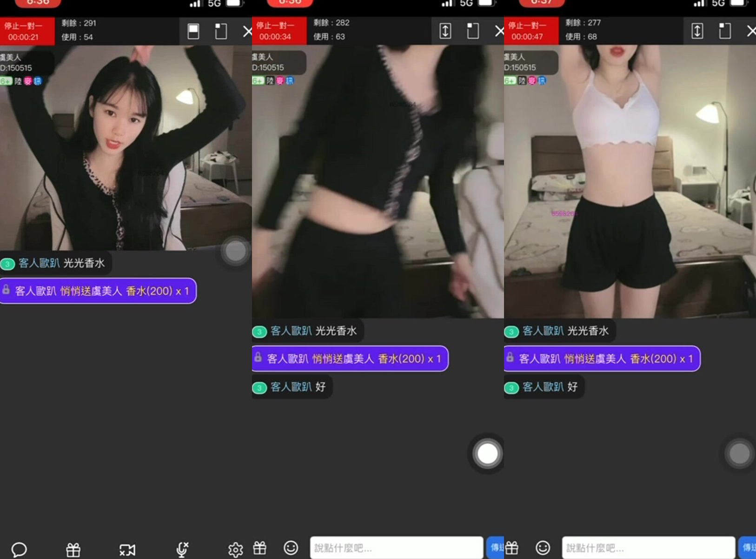Tap 5G signal indicator in first screen
This screenshot has width=756, height=559.
coord(214,4)
